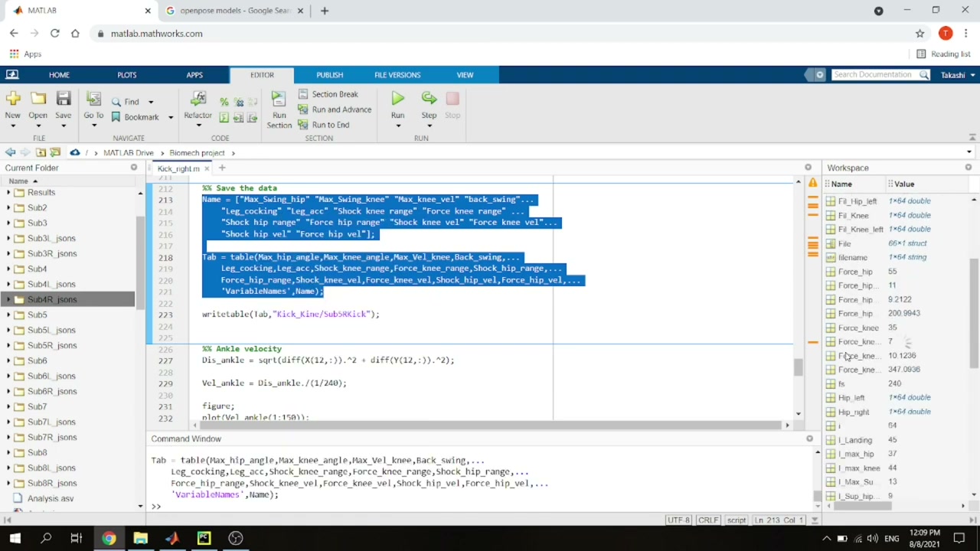Click the green Run play icon
Image resolution: width=980 pixels, height=551 pixels.
click(397, 98)
